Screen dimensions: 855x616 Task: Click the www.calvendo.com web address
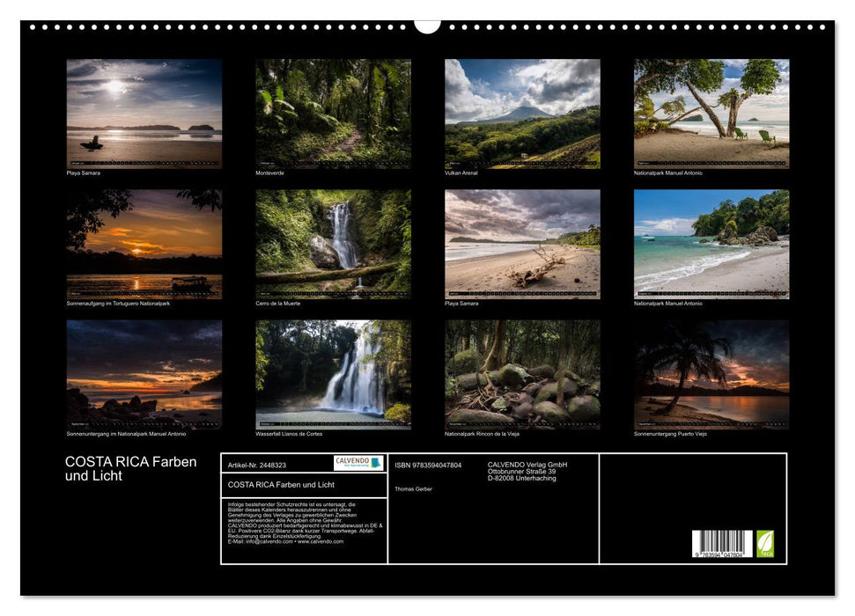point(321,541)
